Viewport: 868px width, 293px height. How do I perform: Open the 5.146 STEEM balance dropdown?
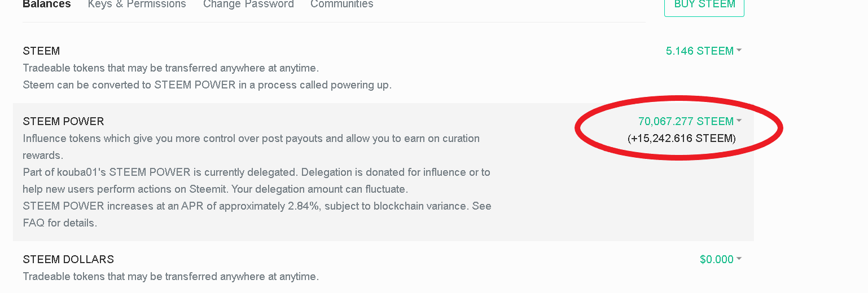[703, 51]
